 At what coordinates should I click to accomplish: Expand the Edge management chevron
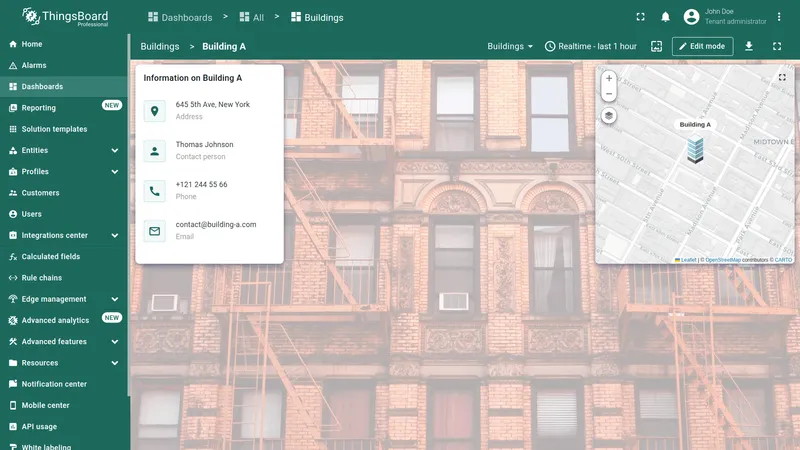coord(115,299)
